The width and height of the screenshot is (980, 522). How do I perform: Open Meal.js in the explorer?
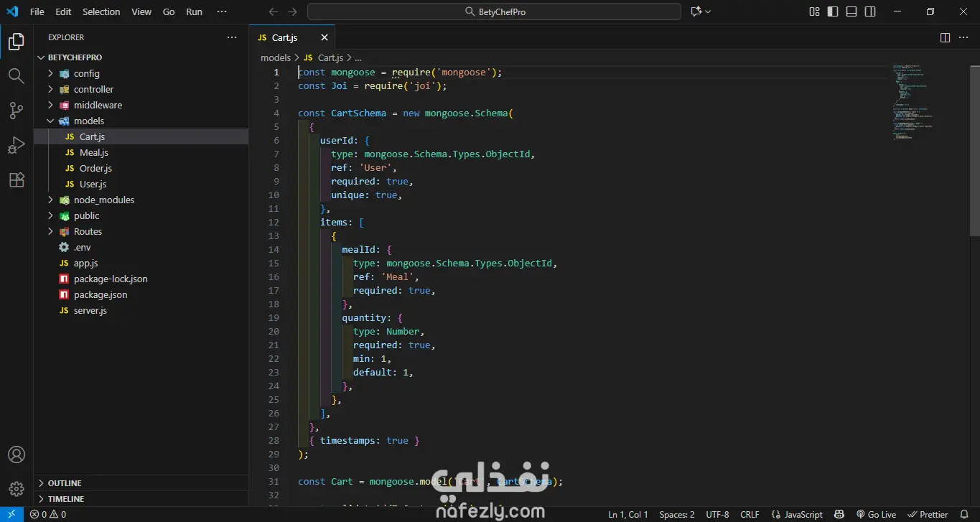141,152
